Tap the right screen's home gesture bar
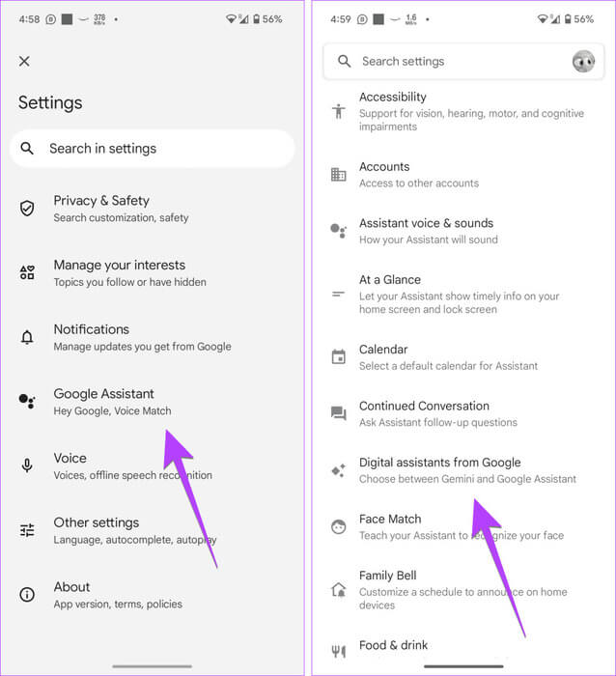This screenshot has height=676, width=616. coord(463,666)
